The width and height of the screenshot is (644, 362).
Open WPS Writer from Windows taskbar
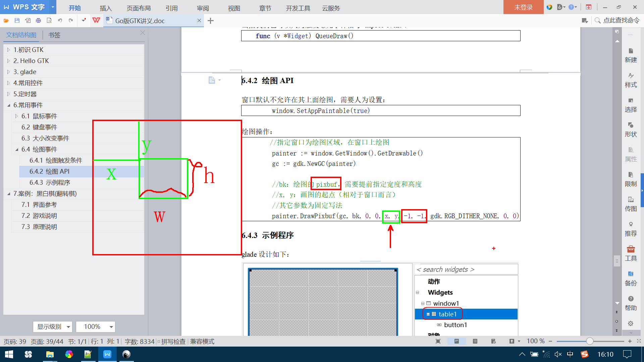107,354
